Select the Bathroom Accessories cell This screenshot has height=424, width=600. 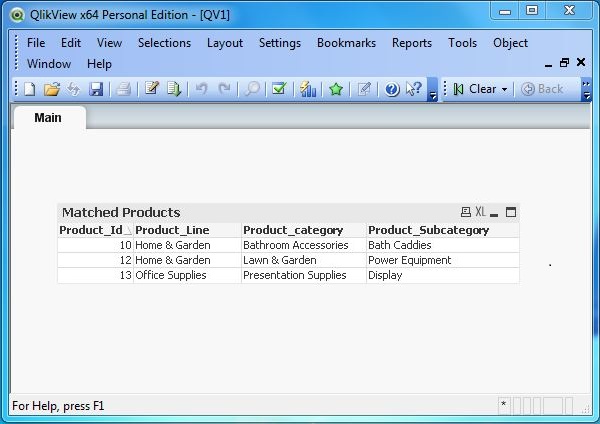tap(295, 245)
